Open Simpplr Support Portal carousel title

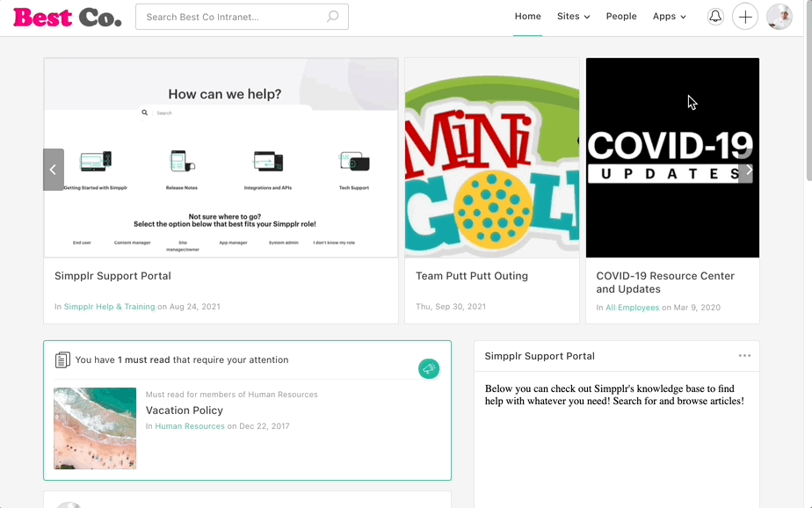click(x=112, y=276)
